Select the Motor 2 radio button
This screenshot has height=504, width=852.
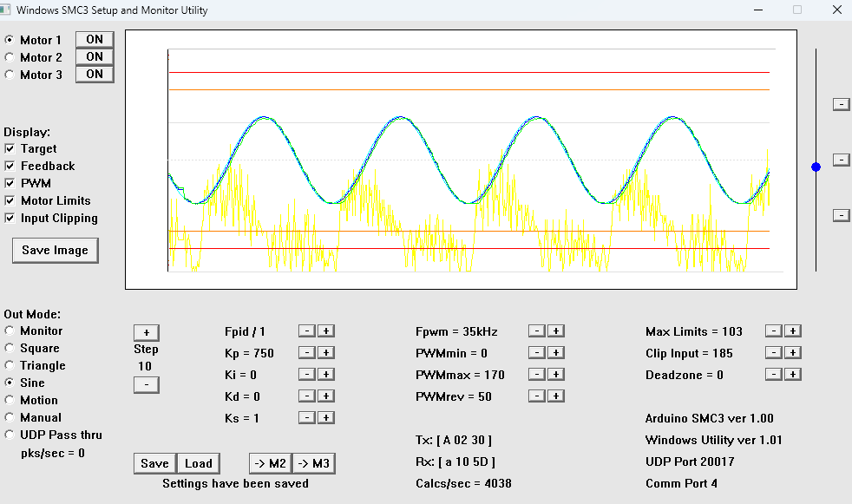coord(10,57)
